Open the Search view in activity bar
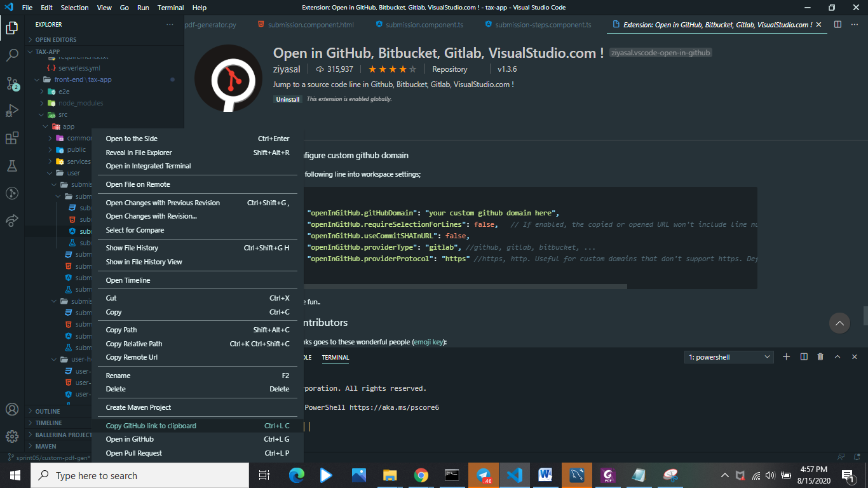 pos(12,55)
